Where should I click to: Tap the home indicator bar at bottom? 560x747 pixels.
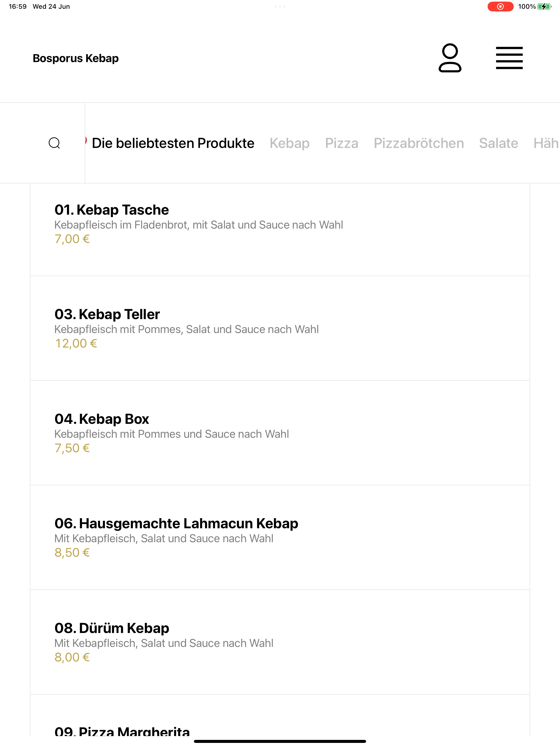point(280,741)
